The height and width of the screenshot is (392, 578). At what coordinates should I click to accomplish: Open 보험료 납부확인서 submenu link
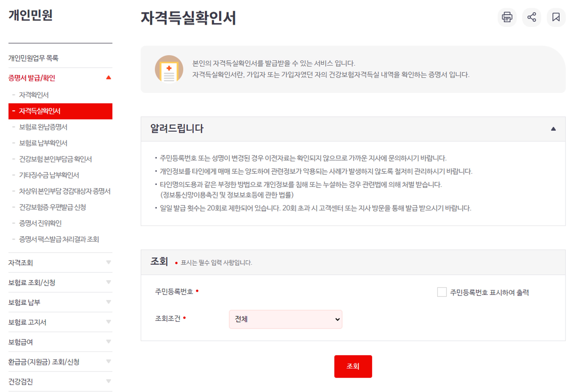pyautogui.click(x=43, y=143)
